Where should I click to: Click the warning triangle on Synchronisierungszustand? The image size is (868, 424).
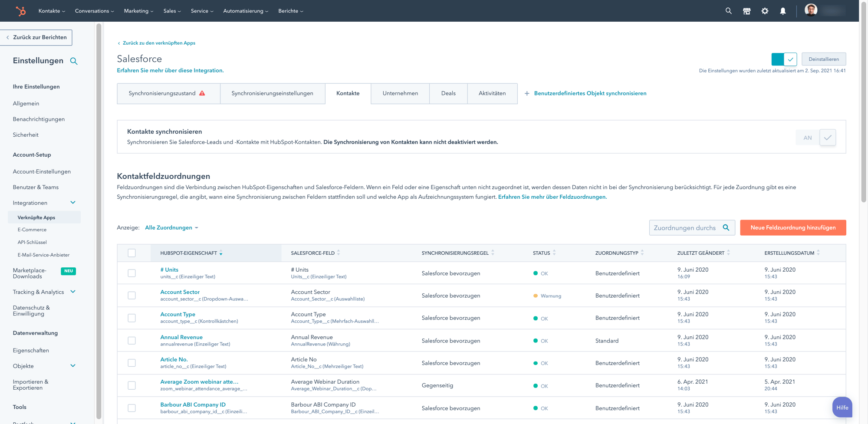click(x=202, y=93)
